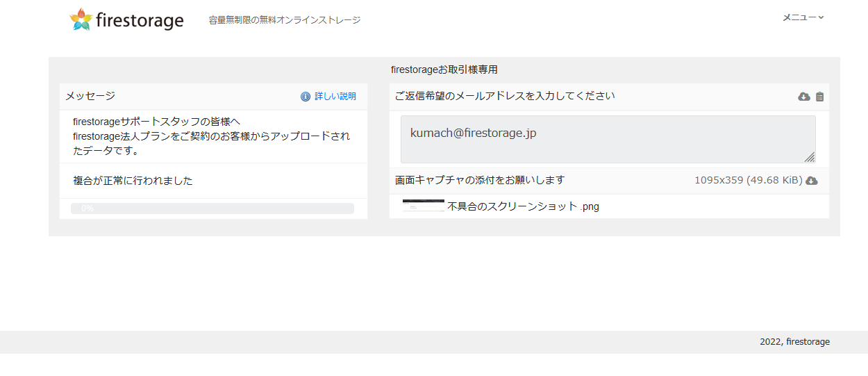Click the 1095x359 (49.68 KiB) file size label

point(749,181)
